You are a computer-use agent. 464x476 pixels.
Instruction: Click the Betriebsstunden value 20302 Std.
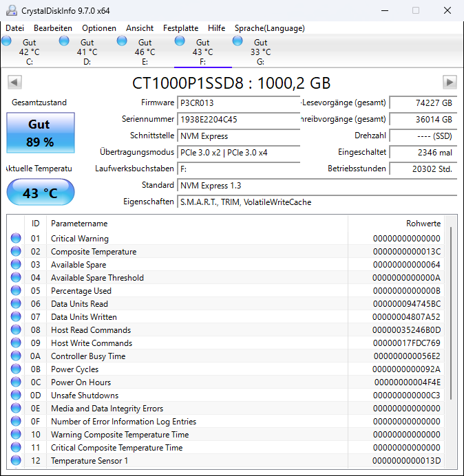point(423,169)
